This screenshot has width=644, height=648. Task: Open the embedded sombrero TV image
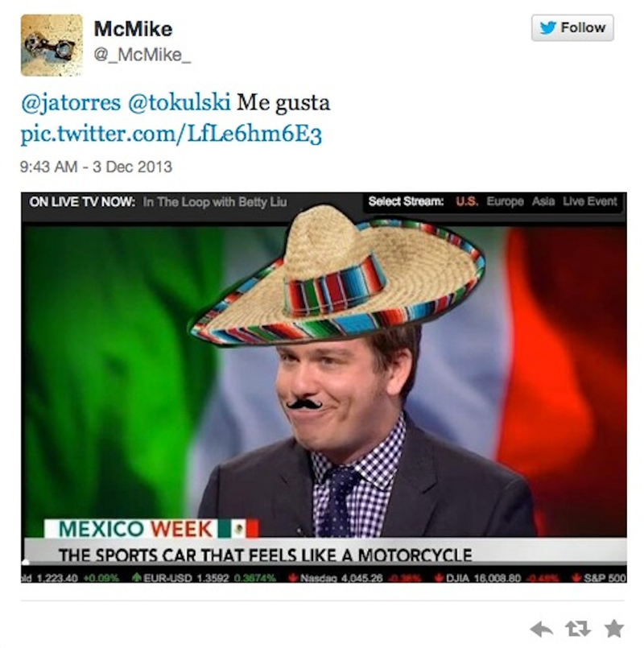click(x=324, y=387)
